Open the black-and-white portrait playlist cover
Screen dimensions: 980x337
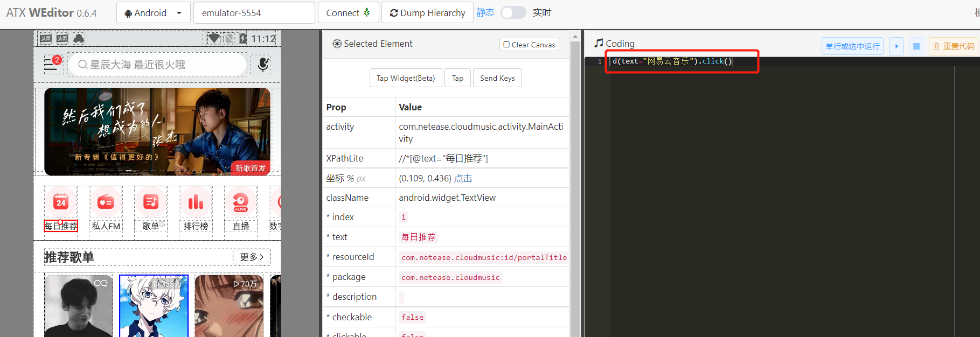pyautogui.click(x=79, y=306)
